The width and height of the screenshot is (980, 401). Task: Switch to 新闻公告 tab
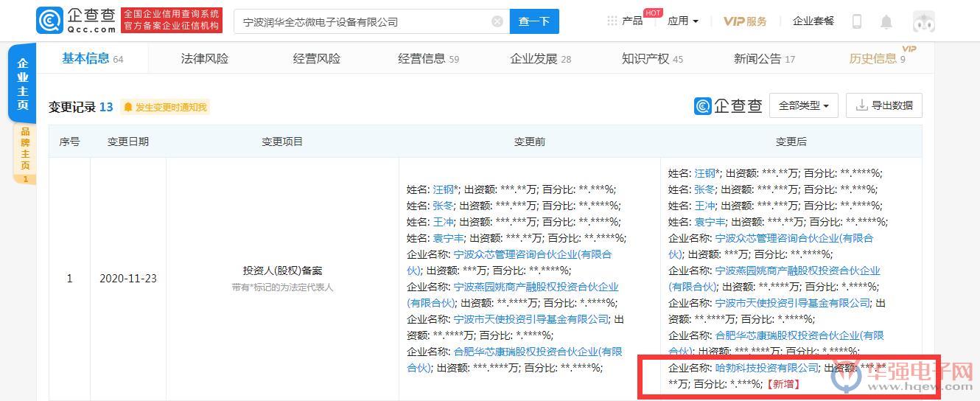point(764,58)
